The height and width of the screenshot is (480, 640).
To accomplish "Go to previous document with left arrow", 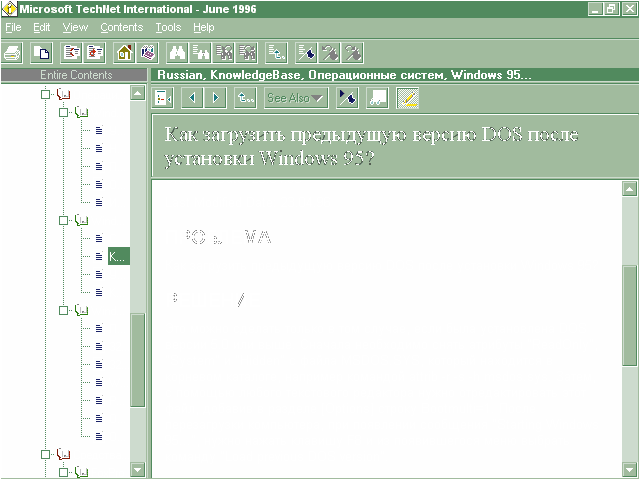I will [x=192, y=98].
